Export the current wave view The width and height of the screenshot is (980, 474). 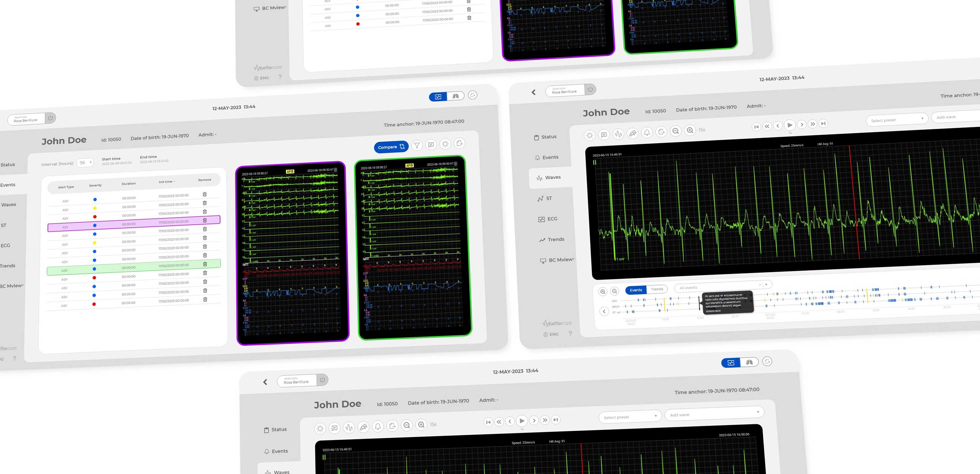(x=661, y=132)
